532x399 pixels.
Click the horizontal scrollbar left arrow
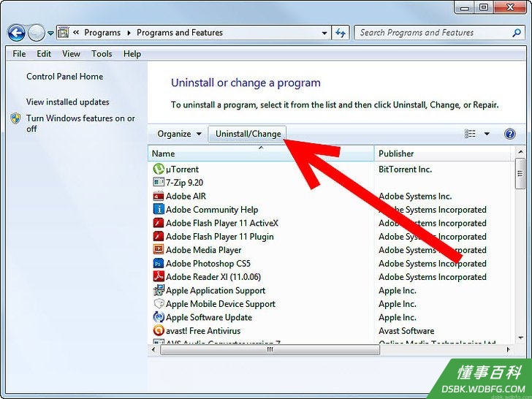tap(153, 349)
